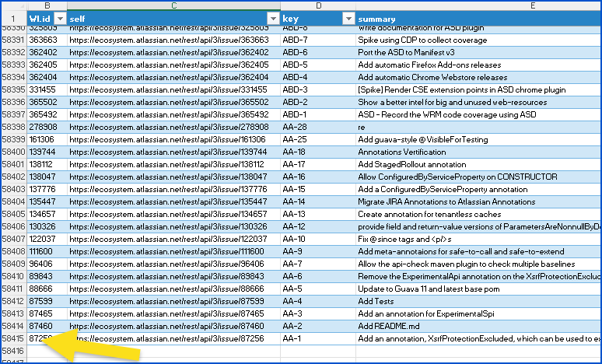602x364 pixels.
Task: Select the AA-10 key cell
Action: (x=318, y=240)
